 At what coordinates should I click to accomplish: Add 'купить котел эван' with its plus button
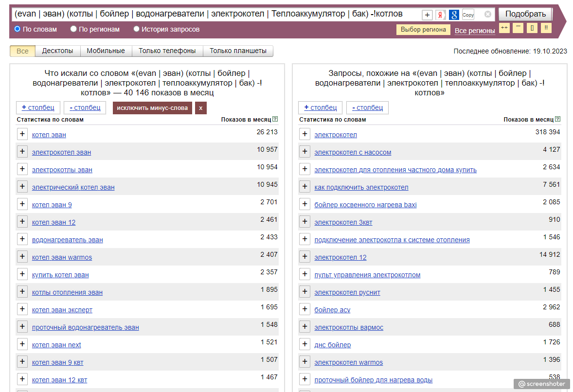click(x=22, y=274)
